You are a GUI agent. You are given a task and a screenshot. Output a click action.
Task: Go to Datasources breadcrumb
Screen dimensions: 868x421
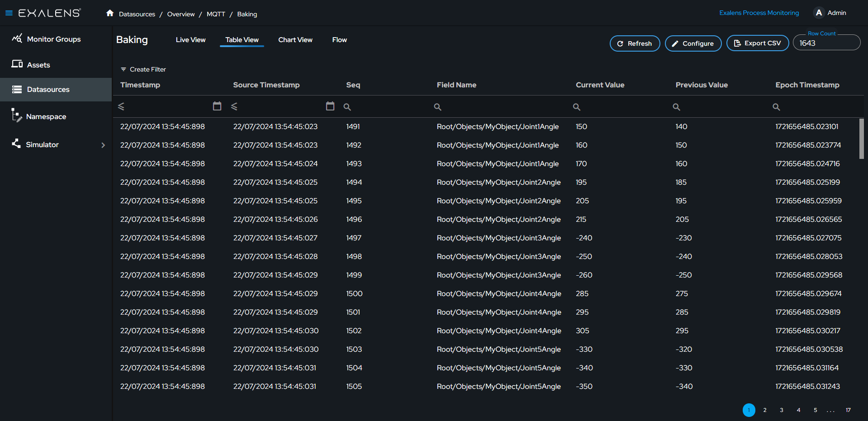click(137, 14)
